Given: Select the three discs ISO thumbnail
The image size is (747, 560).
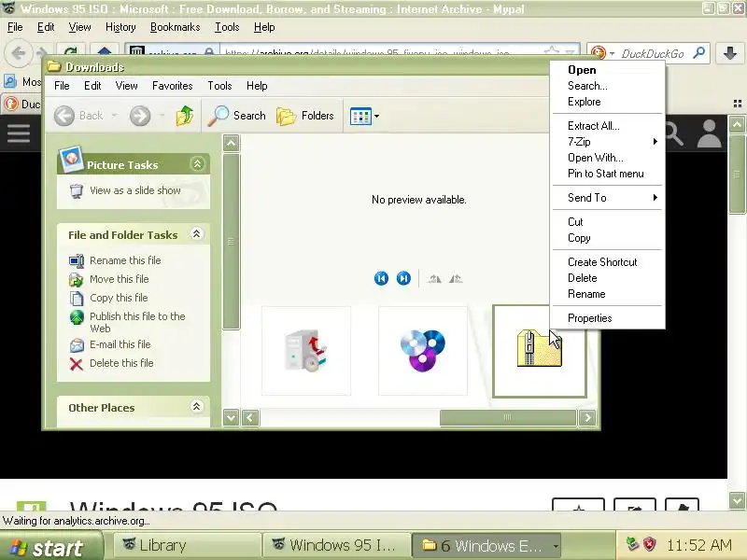Looking at the screenshot, I should [x=423, y=351].
